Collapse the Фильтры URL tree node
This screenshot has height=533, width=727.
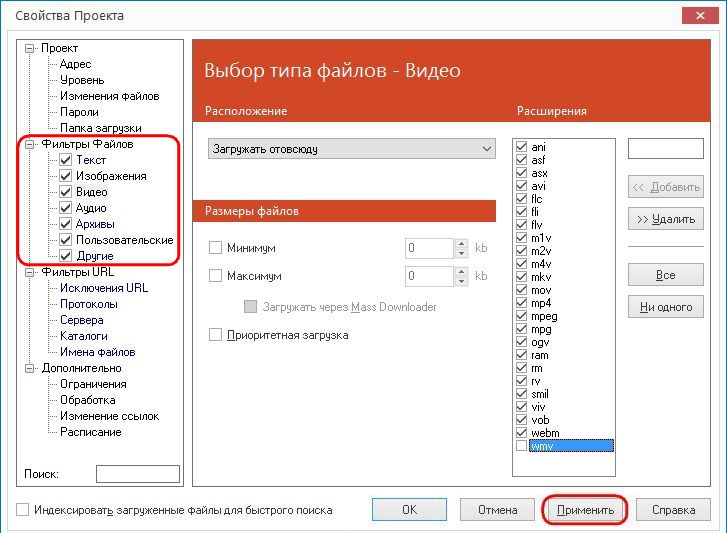30,272
